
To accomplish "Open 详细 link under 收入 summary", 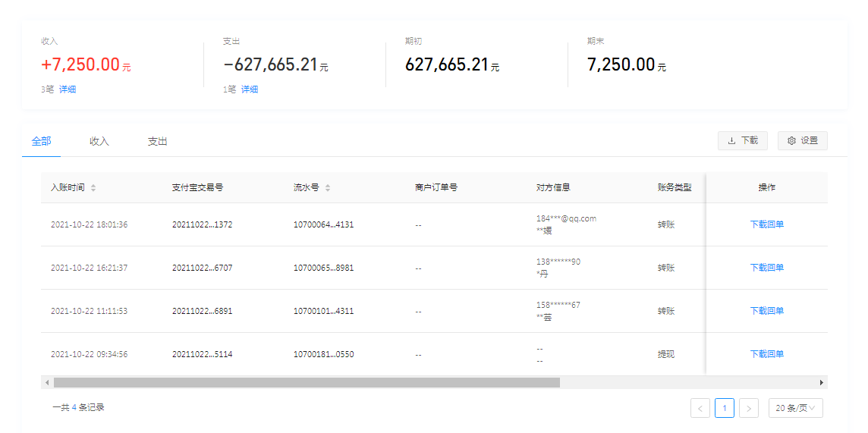I will pos(68,89).
